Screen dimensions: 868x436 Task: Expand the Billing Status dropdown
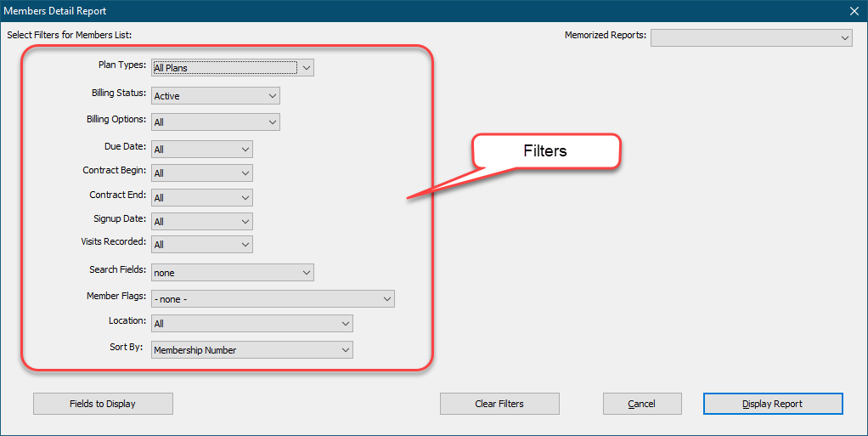[x=215, y=96]
